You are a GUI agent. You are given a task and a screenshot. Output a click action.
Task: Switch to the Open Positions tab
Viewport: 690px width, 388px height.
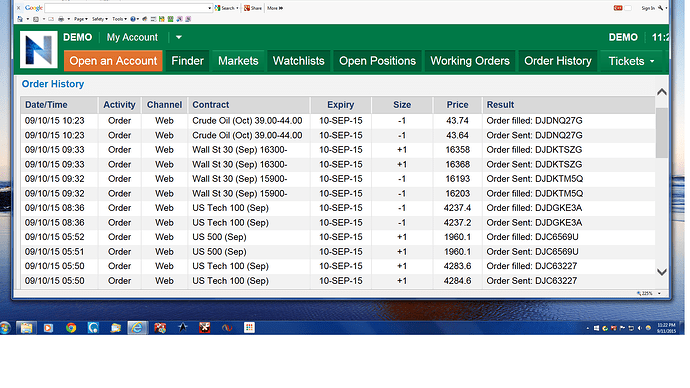point(378,61)
